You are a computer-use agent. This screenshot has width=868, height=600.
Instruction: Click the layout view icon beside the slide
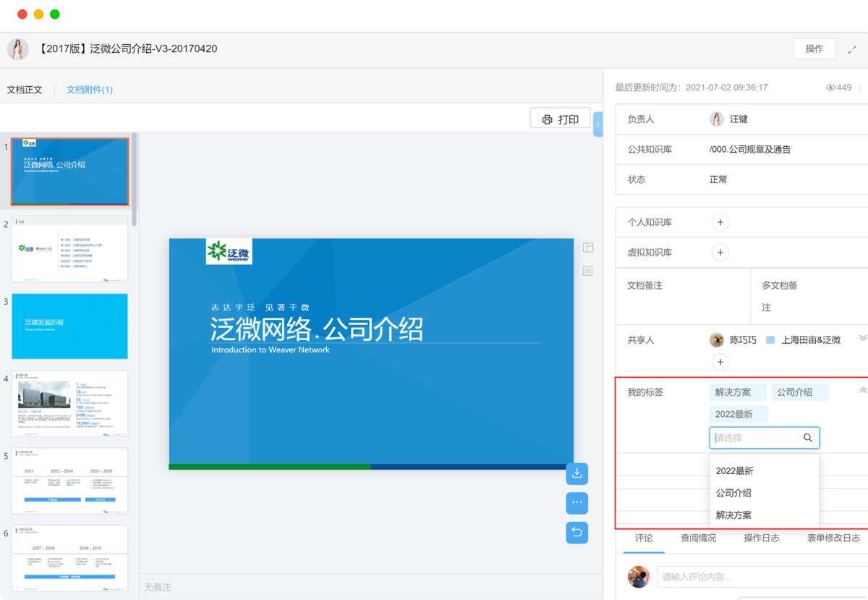point(588,248)
